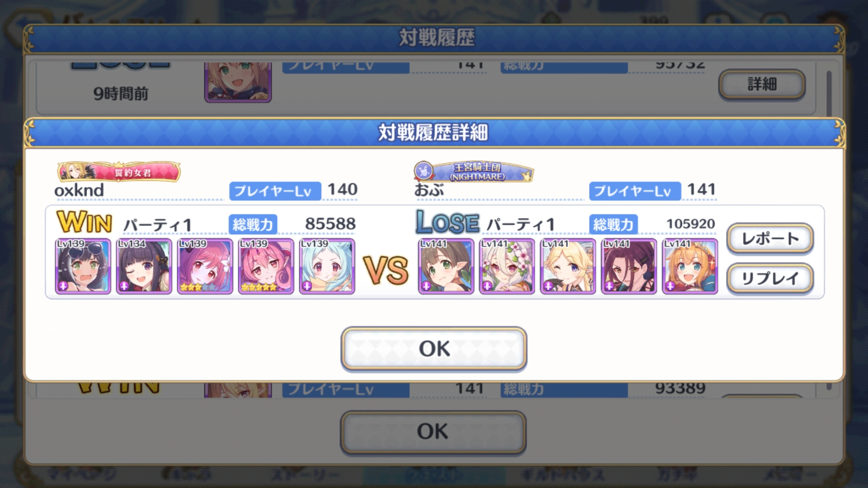Select the dark-purple-haired Lv141 character
Viewport: 868px width, 488px height.
629,266
